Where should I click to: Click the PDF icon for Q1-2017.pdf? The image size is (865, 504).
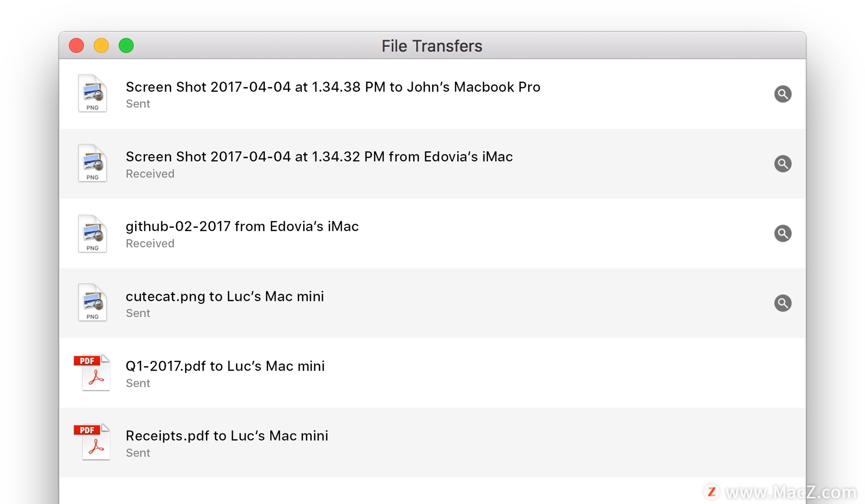click(92, 372)
